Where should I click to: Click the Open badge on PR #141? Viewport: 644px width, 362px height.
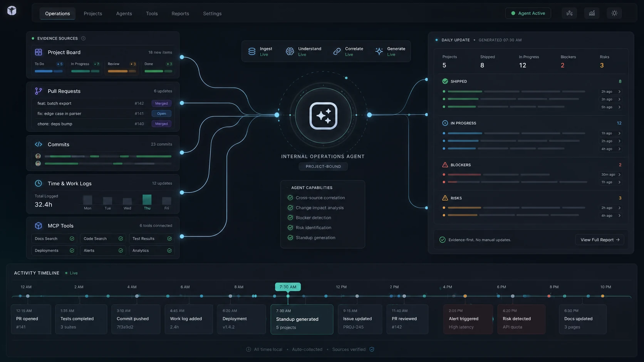[x=161, y=113]
